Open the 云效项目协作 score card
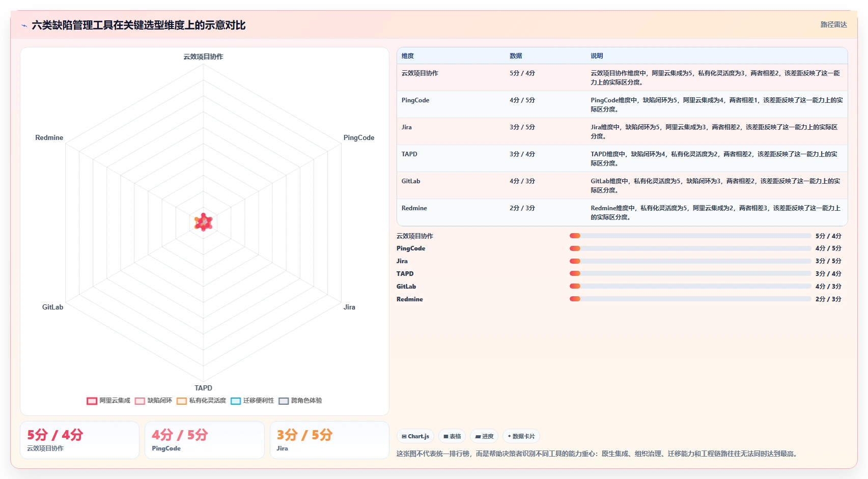 tap(79, 440)
